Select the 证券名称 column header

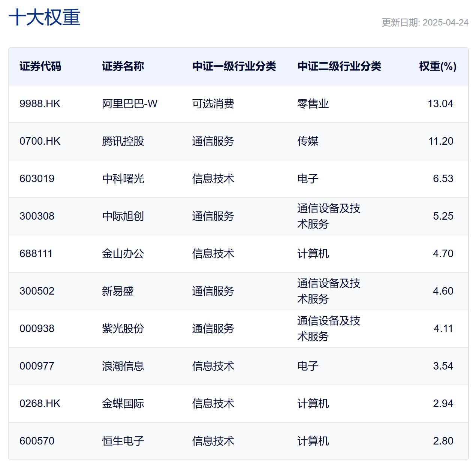tap(123, 66)
